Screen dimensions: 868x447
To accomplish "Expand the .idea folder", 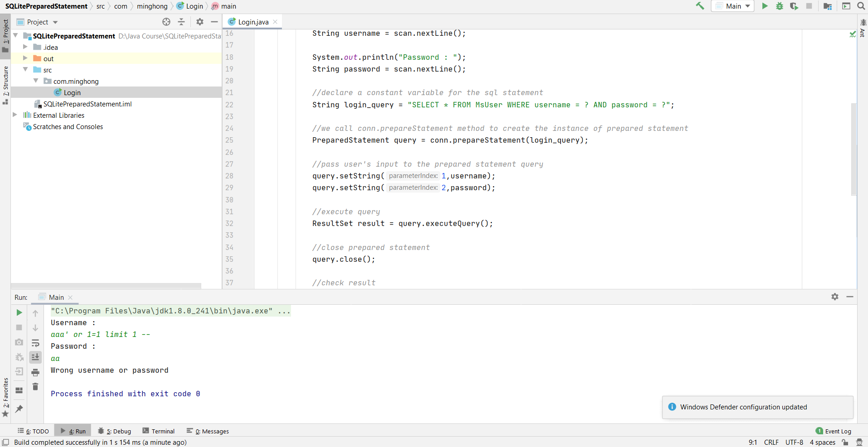I will pyautogui.click(x=26, y=47).
